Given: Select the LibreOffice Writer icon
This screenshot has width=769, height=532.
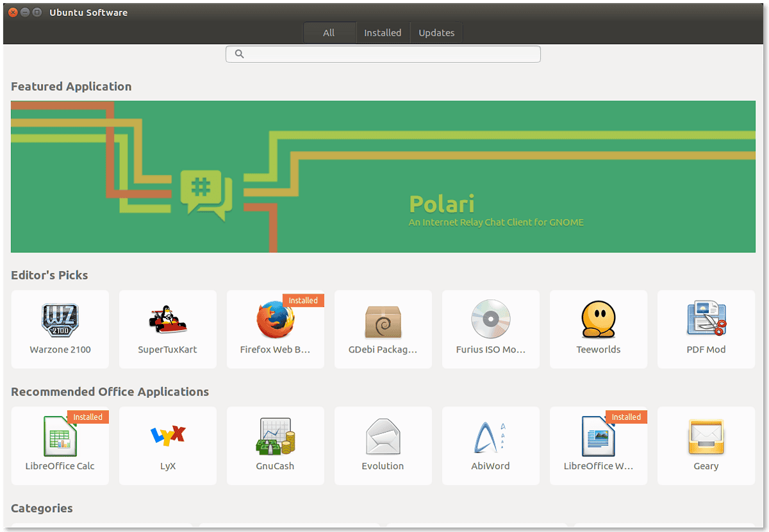Looking at the screenshot, I should tap(599, 436).
